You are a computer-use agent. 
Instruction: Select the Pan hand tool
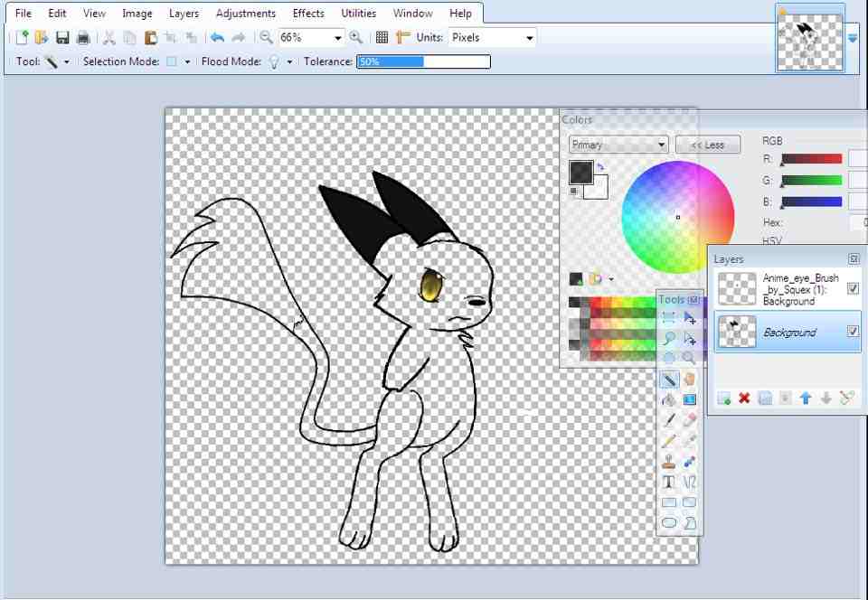pyautogui.click(x=689, y=380)
